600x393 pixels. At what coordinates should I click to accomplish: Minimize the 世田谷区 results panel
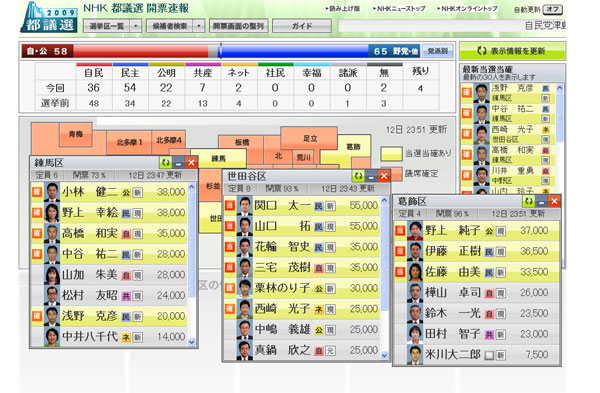point(371,176)
